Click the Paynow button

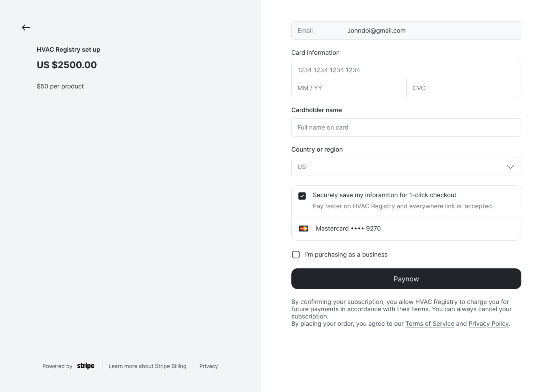click(406, 278)
